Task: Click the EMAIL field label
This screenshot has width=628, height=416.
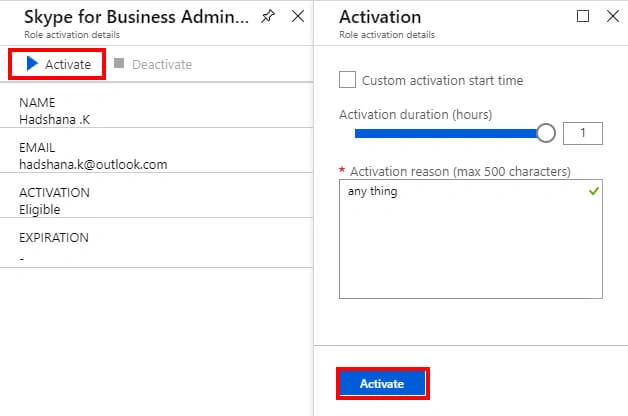Action: tap(37, 148)
